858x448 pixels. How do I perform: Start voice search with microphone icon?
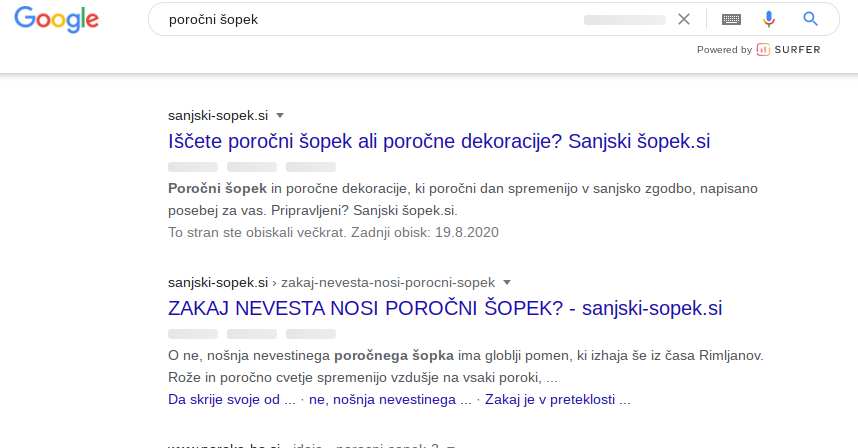click(x=769, y=20)
